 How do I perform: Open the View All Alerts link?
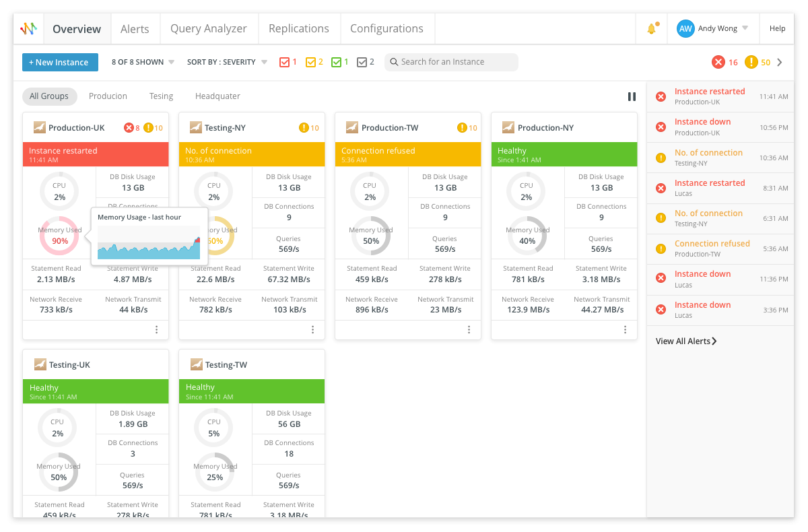(686, 341)
